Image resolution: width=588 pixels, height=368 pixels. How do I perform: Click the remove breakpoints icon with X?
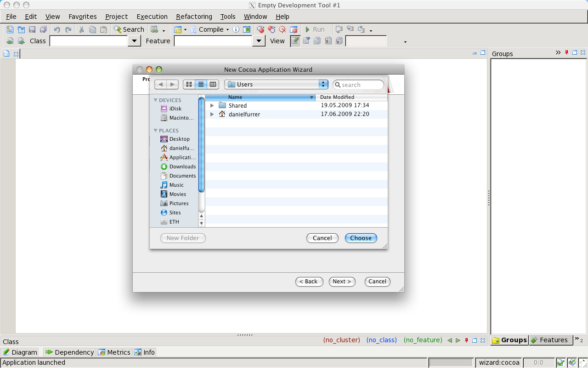(x=283, y=29)
